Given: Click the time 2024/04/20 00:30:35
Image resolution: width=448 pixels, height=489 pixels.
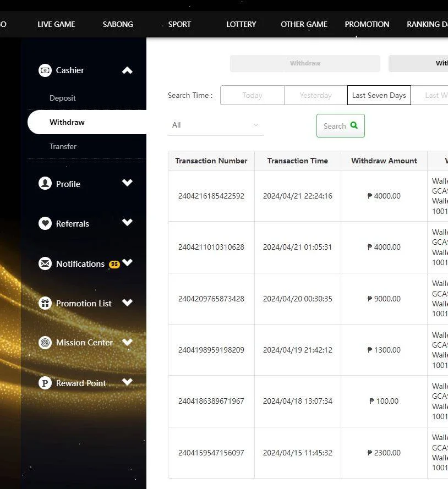Looking at the screenshot, I should (x=298, y=299).
